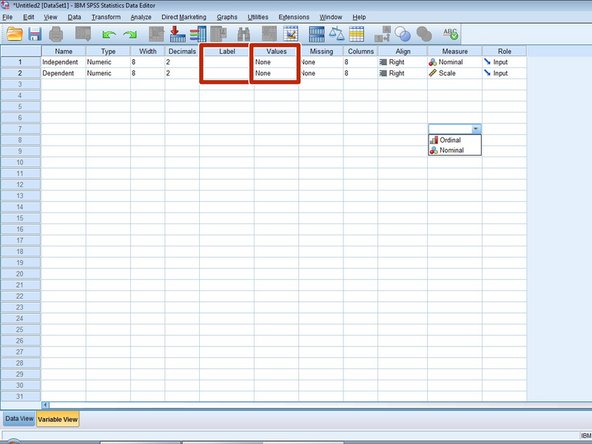The image size is (592, 444).
Task: Click the green Redo arrow
Action: (x=130, y=35)
